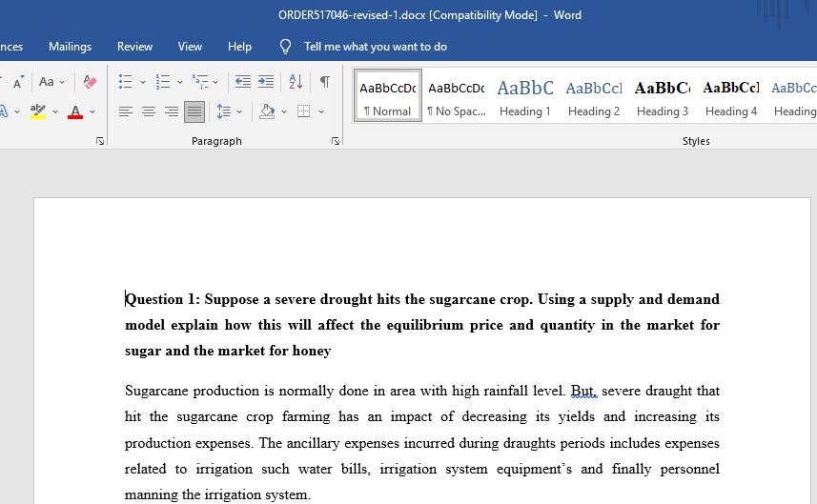The height and width of the screenshot is (504, 817).
Task: Toggle align text left
Action: pyautogui.click(x=126, y=111)
